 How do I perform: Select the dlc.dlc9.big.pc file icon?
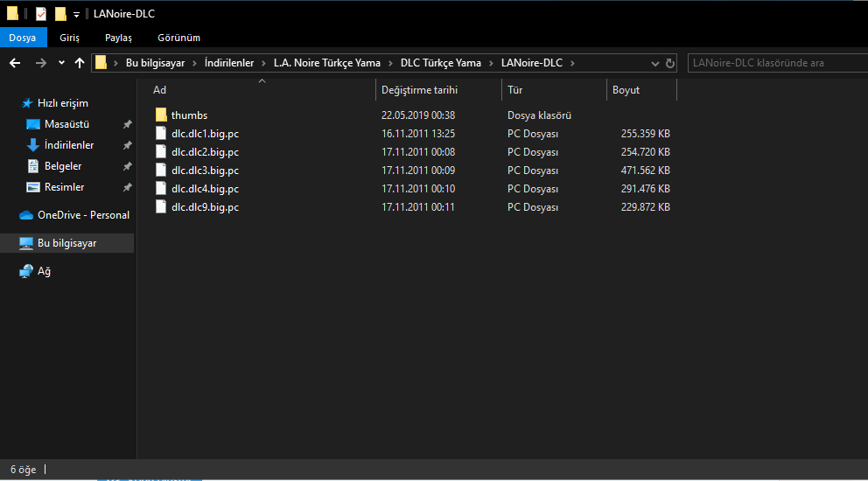click(161, 206)
